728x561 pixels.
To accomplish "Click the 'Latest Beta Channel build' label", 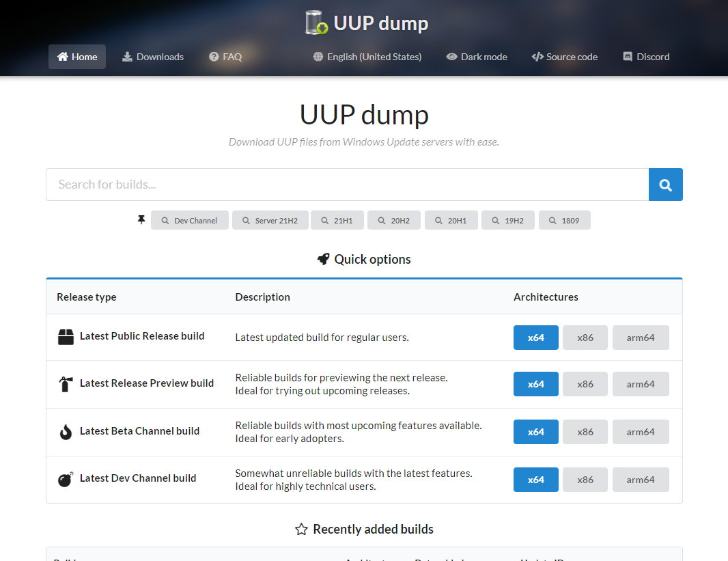I will [140, 431].
